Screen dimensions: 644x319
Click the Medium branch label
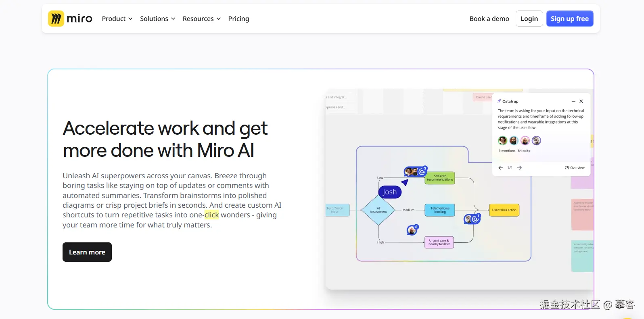pos(408,210)
